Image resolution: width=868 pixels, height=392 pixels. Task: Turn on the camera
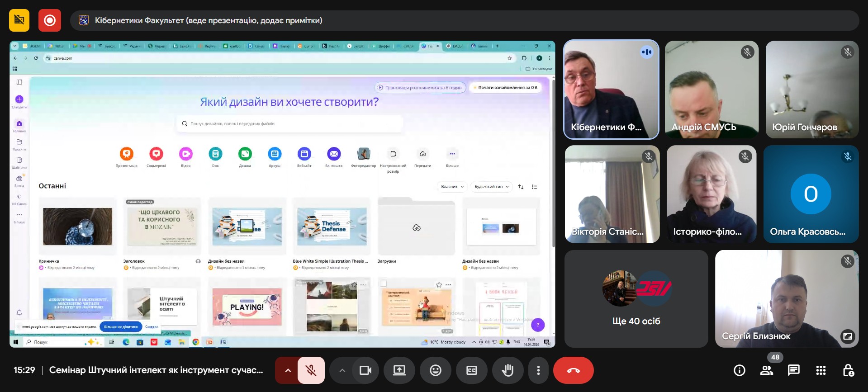click(365, 370)
